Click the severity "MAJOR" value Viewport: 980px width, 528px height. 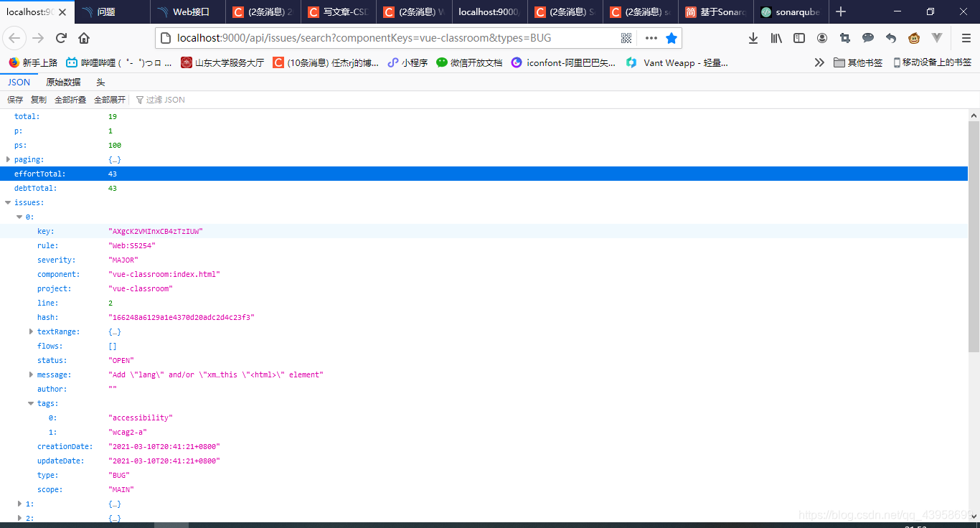123,260
